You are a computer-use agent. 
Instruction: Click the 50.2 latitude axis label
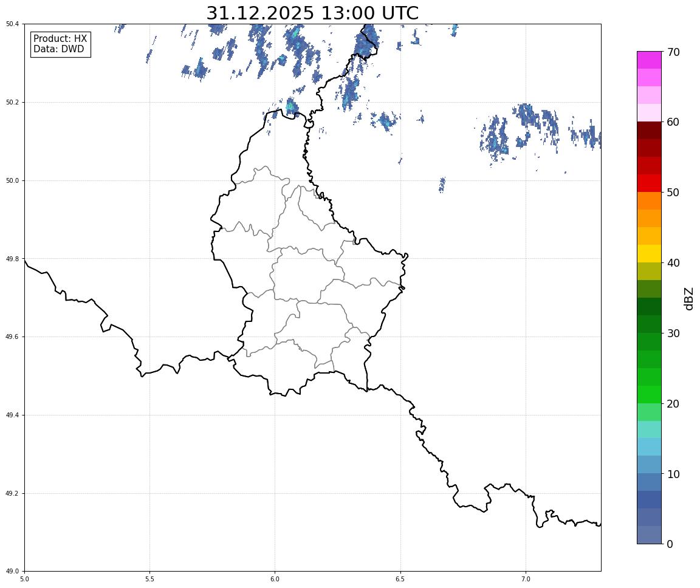click(x=12, y=102)
